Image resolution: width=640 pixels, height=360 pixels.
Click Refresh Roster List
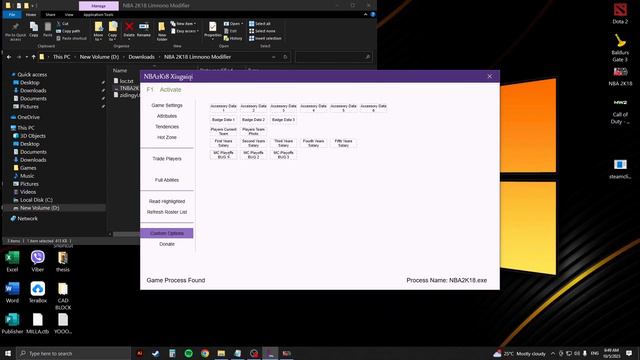[x=167, y=212]
